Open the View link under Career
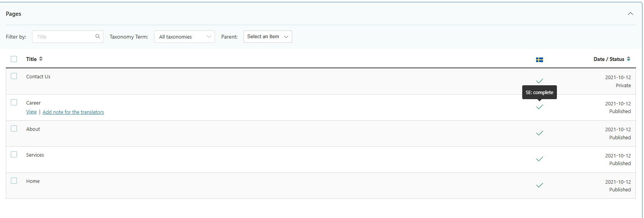The width and height of the screenshot is (644, 218). click(32, 112)
